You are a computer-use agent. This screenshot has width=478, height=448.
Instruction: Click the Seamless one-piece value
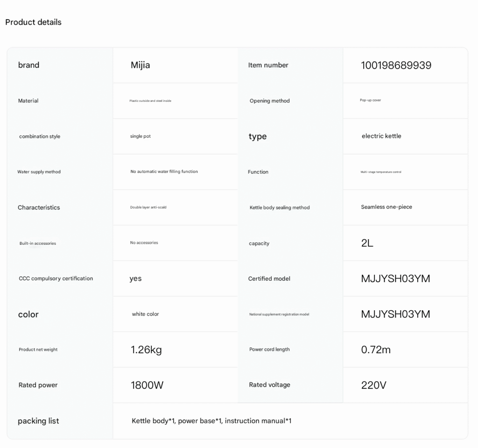387,207
